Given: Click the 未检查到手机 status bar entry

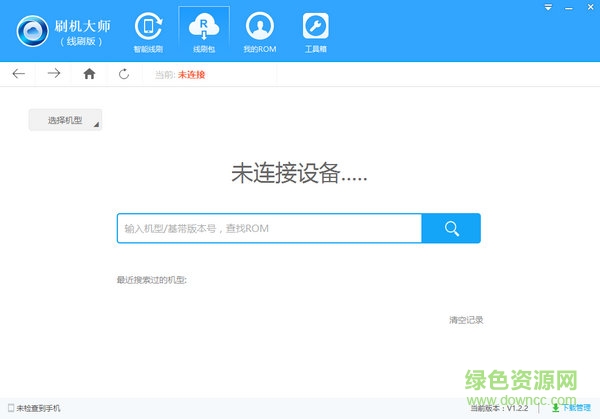Looking at the screenshot, I should (x=34, y=408).
